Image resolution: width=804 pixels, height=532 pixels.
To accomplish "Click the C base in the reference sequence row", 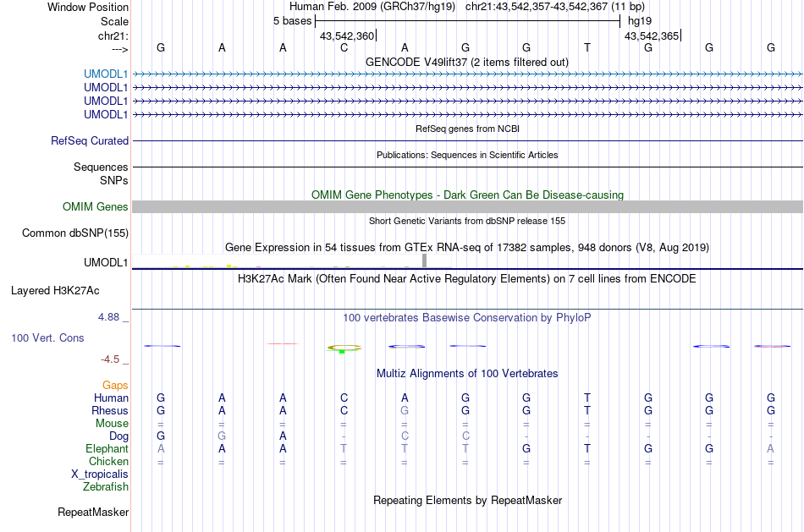I will [344, 47].
